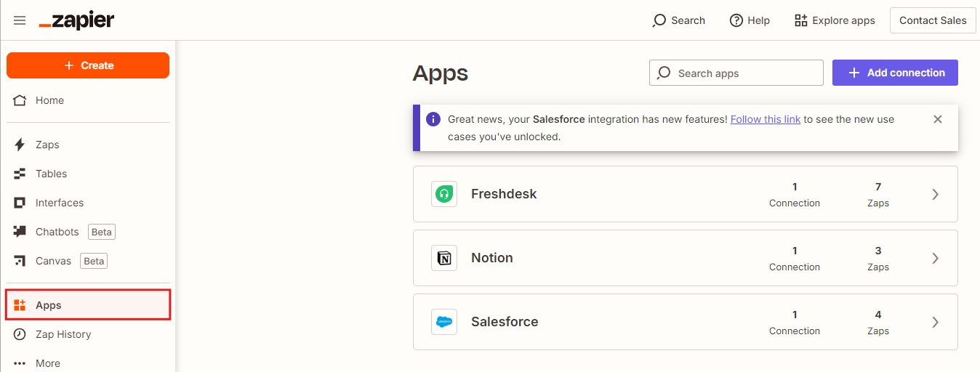Click the Beta badge next to Chatbots
The image size is (980, 372).
click(x=102, y=232)
